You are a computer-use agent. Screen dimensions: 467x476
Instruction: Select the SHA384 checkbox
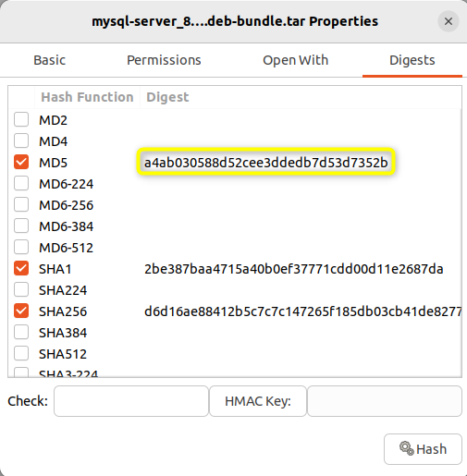click(x=21, y=332)
